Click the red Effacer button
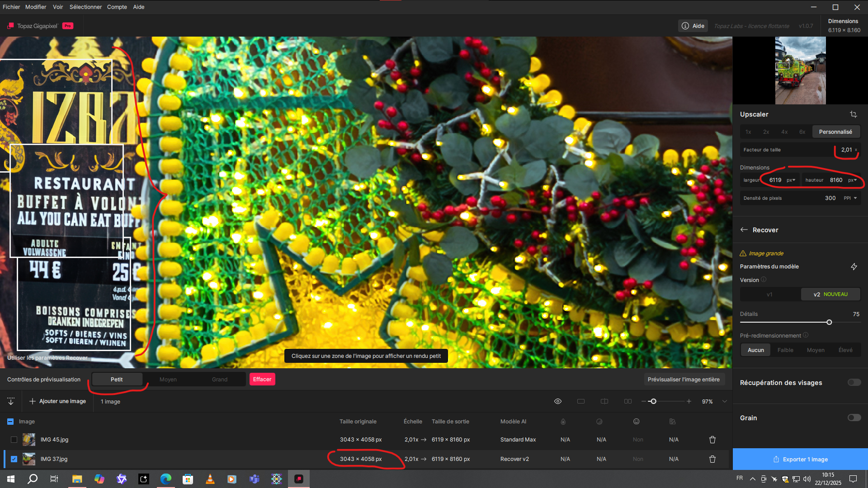The height and width of the screenshot is (488, 868). (x=262, y=380)
